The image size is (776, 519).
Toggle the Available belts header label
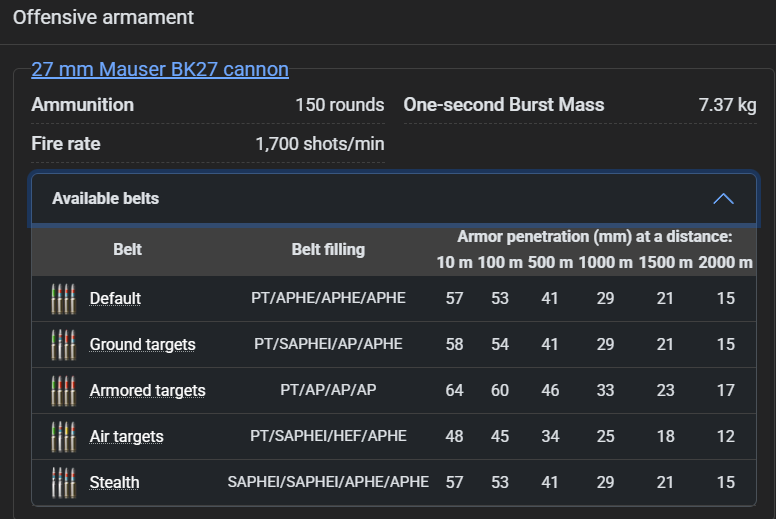[105, 198]
